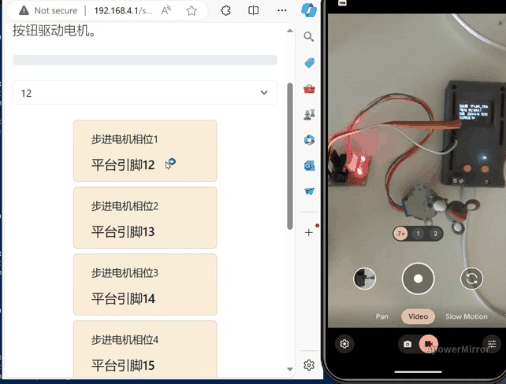Select the Video mode tab
Viewport: 506px width, 384px height.
click(418, 316)
